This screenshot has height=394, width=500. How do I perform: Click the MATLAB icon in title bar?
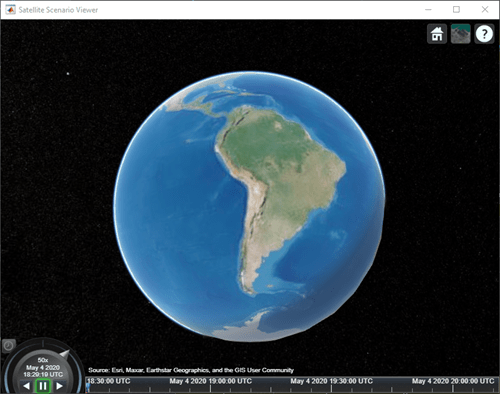10,10
